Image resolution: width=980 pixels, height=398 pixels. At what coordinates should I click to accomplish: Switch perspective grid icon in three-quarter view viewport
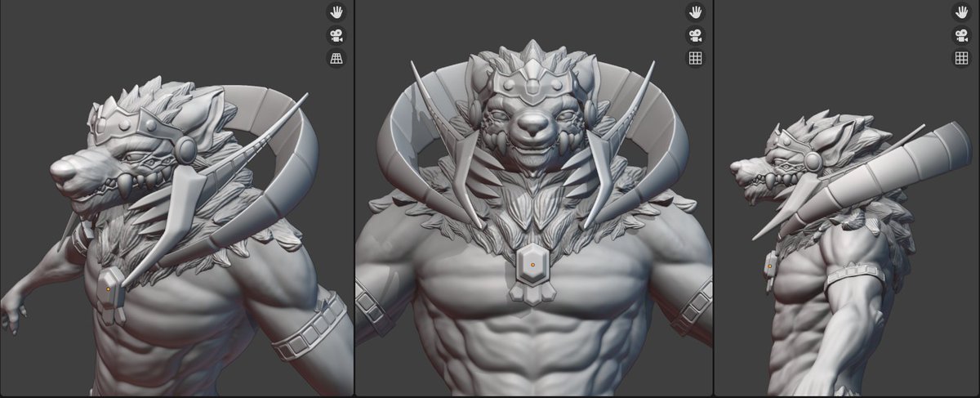[336, 58]
